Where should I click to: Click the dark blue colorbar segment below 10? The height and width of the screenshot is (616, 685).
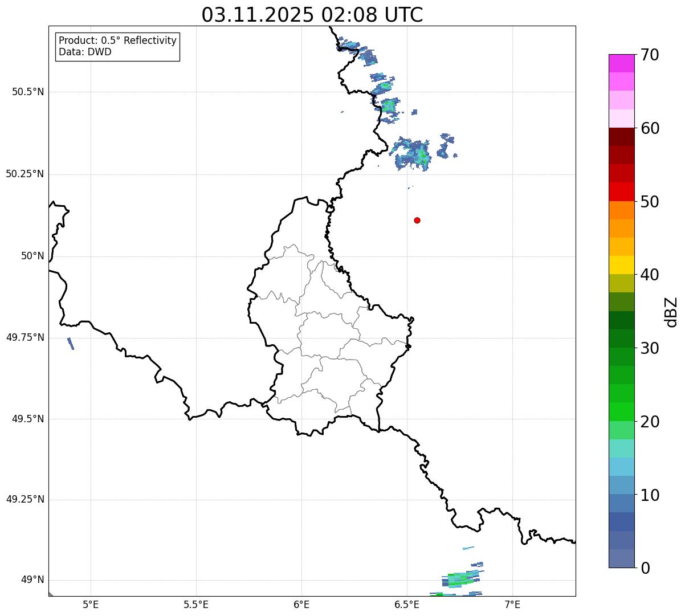(x=622, y=522)
